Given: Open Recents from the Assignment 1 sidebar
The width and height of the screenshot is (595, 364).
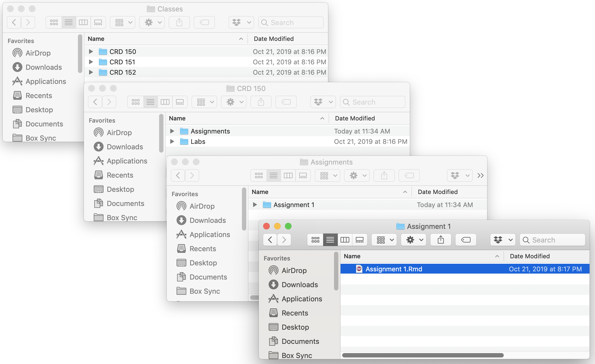Looking at the screenshot, I should (295, 313).
